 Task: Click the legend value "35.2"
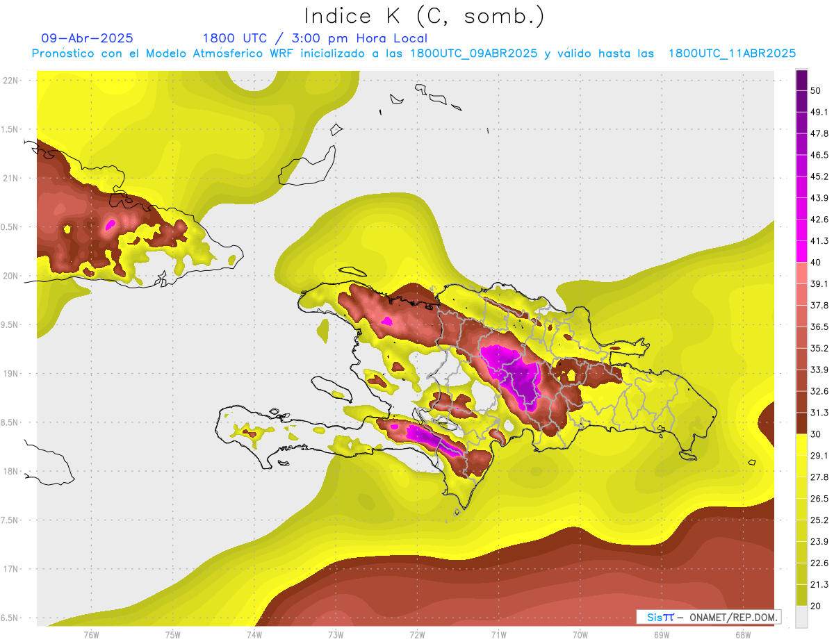tap(819, 348)
